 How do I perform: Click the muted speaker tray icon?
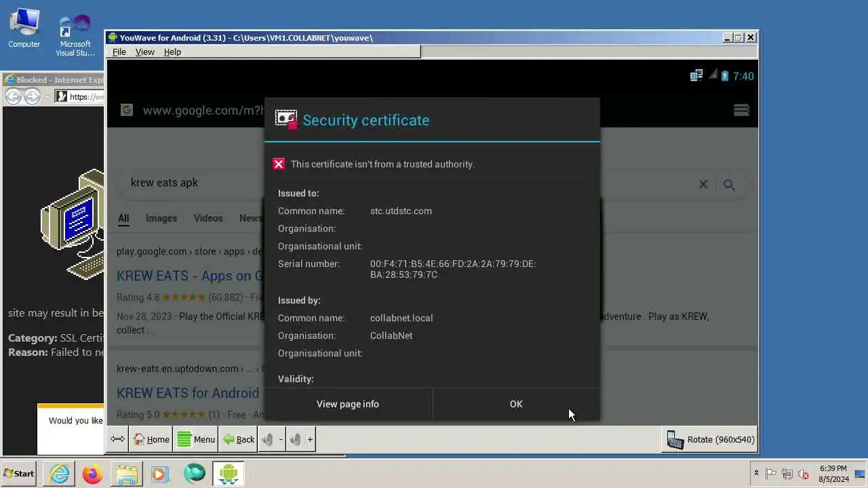[804, 474]
